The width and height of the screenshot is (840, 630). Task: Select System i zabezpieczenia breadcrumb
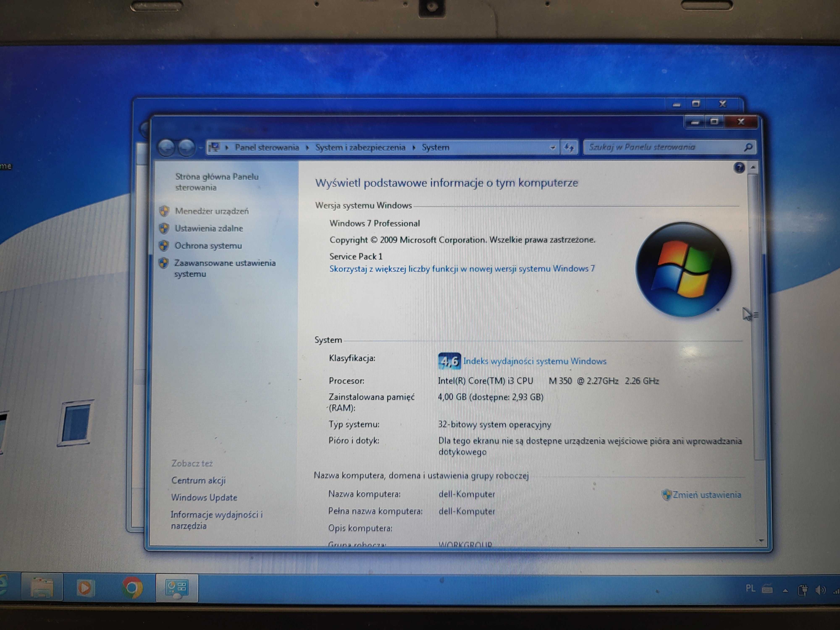tap(360, 147)
